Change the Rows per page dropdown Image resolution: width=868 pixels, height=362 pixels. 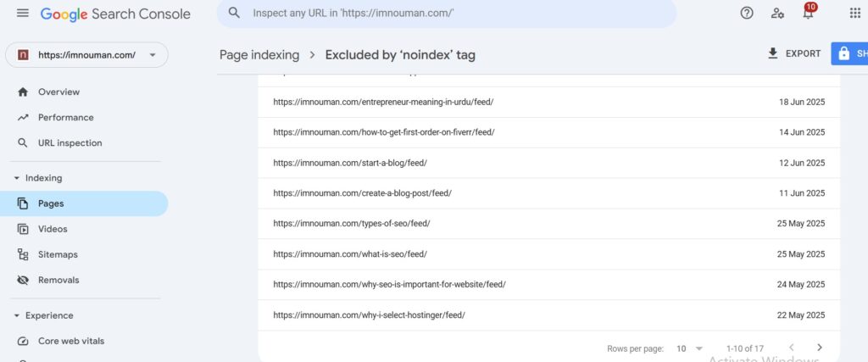click(689, 348)
